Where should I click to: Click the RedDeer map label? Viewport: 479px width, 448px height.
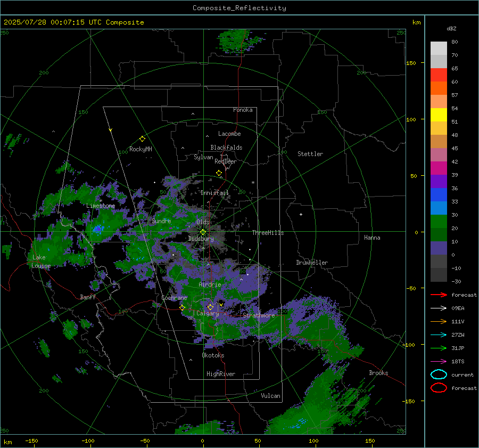226,161
